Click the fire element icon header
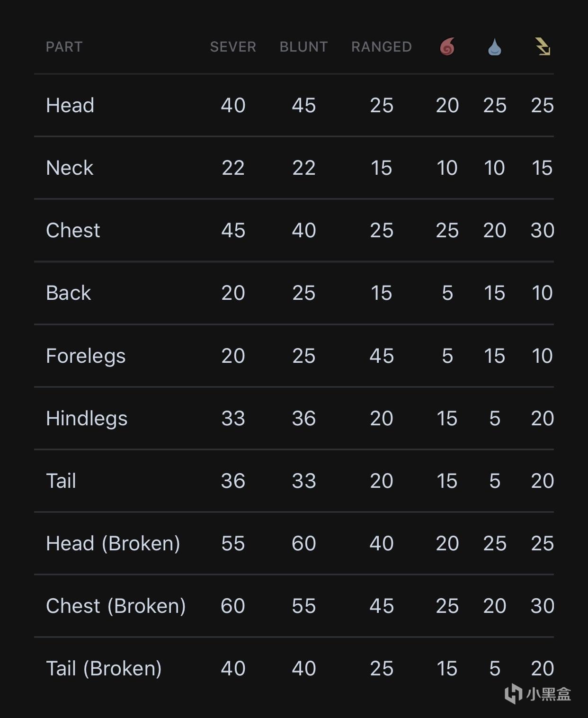This screenshot has height=718, width=588. point(447,47)
